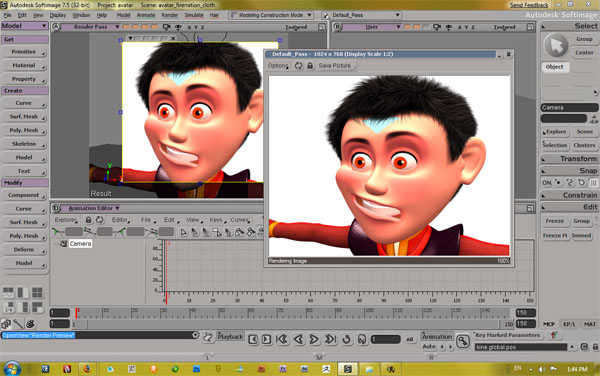Click the large Select arrow tool

[556, 46]
